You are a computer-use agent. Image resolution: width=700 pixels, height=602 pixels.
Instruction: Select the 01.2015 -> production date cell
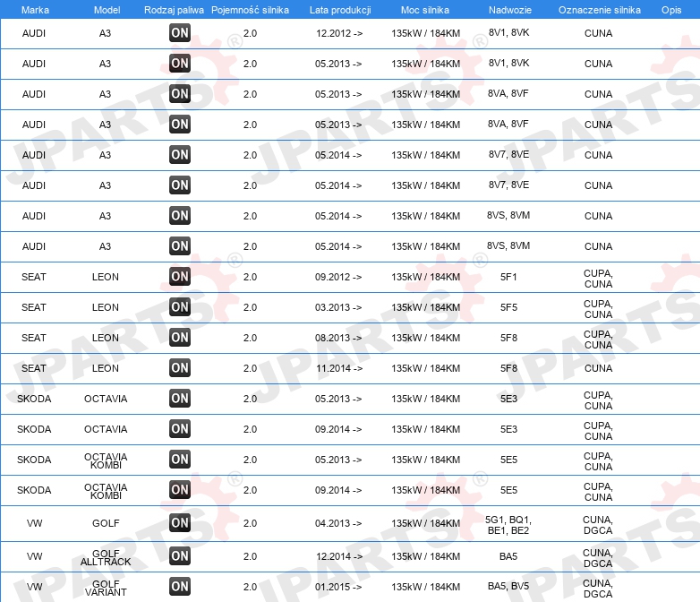[338, 587]
